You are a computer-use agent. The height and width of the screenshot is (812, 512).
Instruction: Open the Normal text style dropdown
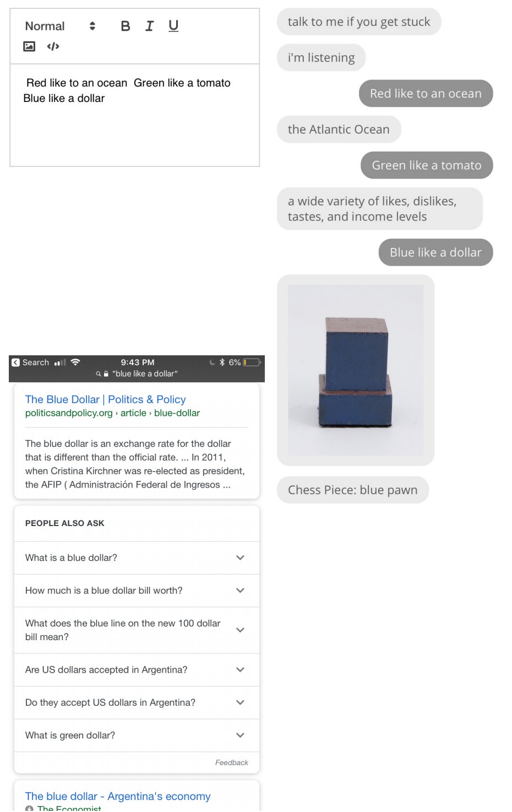tap(61, 26)
